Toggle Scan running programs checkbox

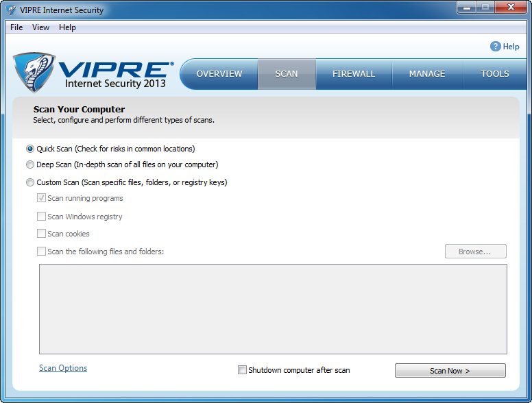(x=41, y=198)
